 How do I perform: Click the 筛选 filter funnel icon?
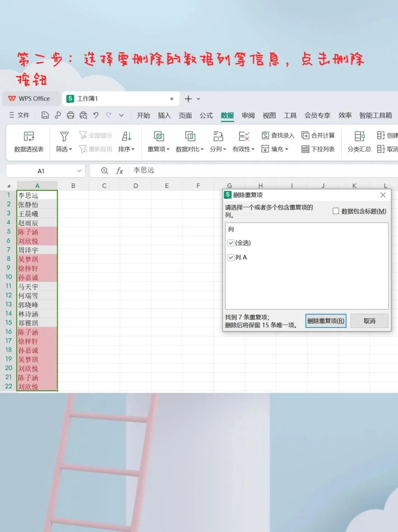point(64,136)
